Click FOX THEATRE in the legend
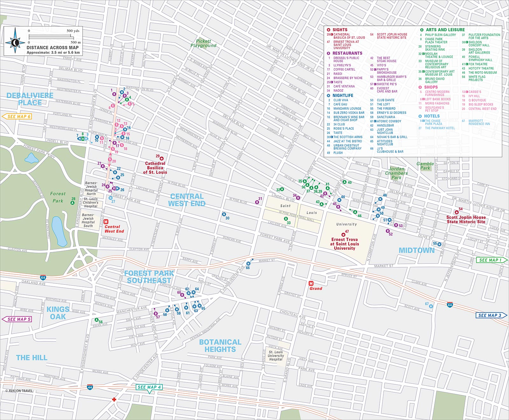The height and width of the screenshot is (420, 509). [478, 64]
